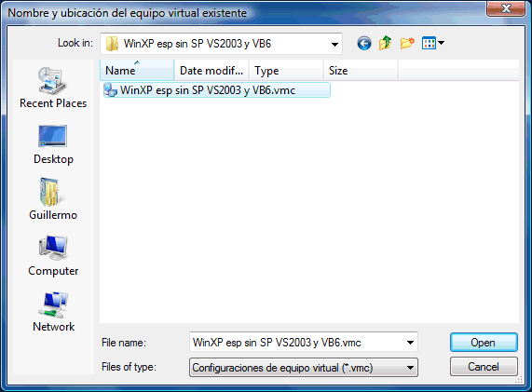
Task: Open Recent Places shortcut
Action: coord(53,88)
